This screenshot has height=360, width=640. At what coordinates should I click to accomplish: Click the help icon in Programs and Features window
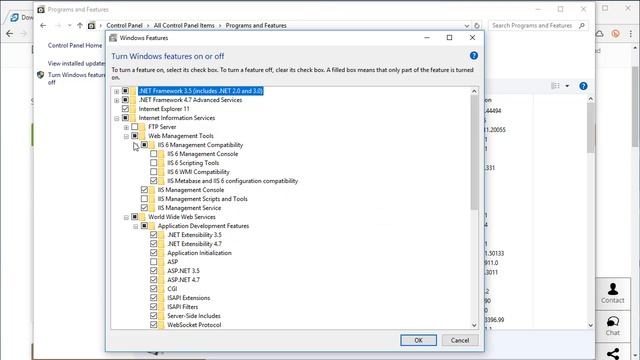583,86
